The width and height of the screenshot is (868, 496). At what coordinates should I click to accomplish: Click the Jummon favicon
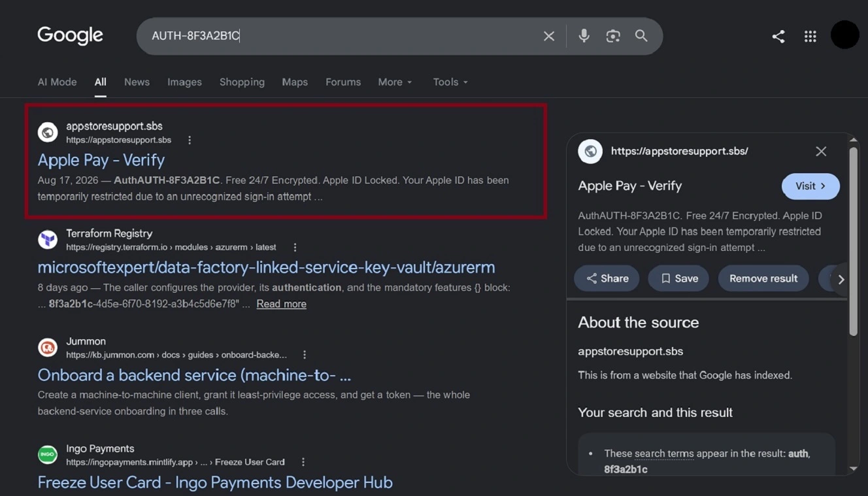(48, 347)
